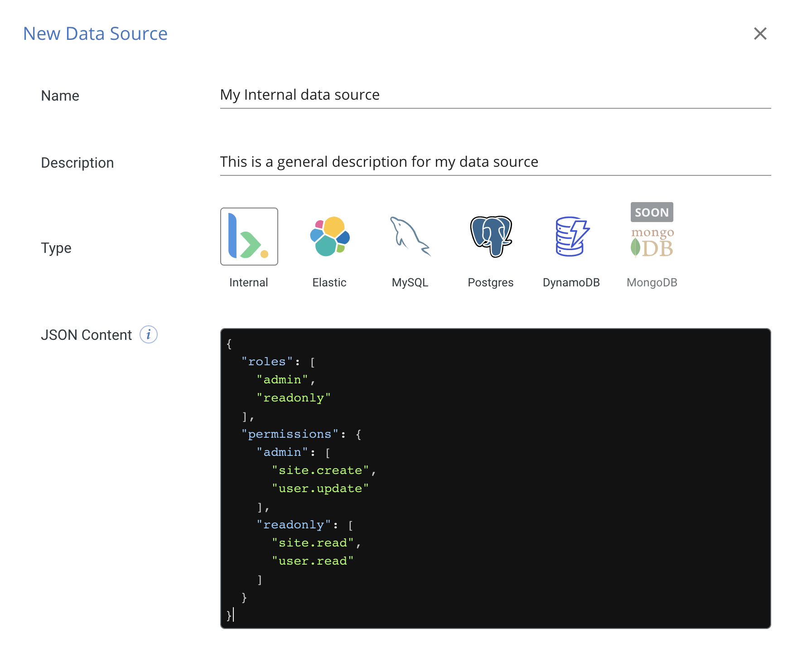Click the "permissions" key in JSON editor
Viewport: 812px width, 648px height.
(290, 434)
